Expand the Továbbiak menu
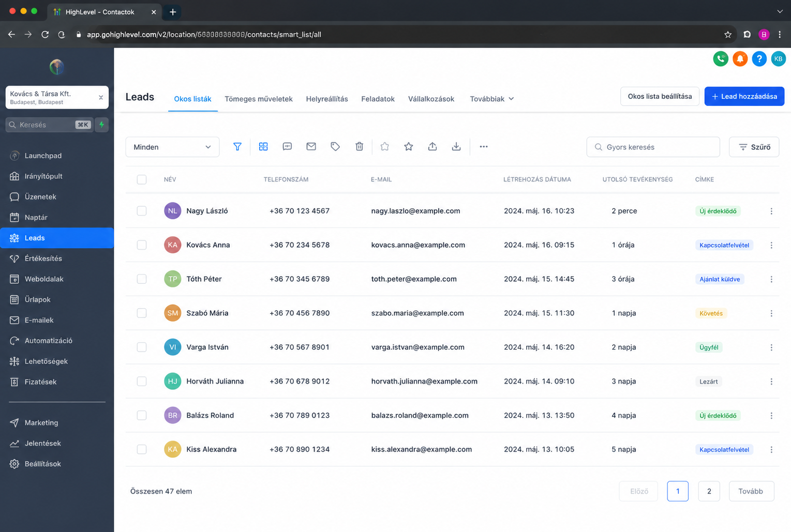The height and width of the screenshot is (532, 791). click(x=491, y=99)
